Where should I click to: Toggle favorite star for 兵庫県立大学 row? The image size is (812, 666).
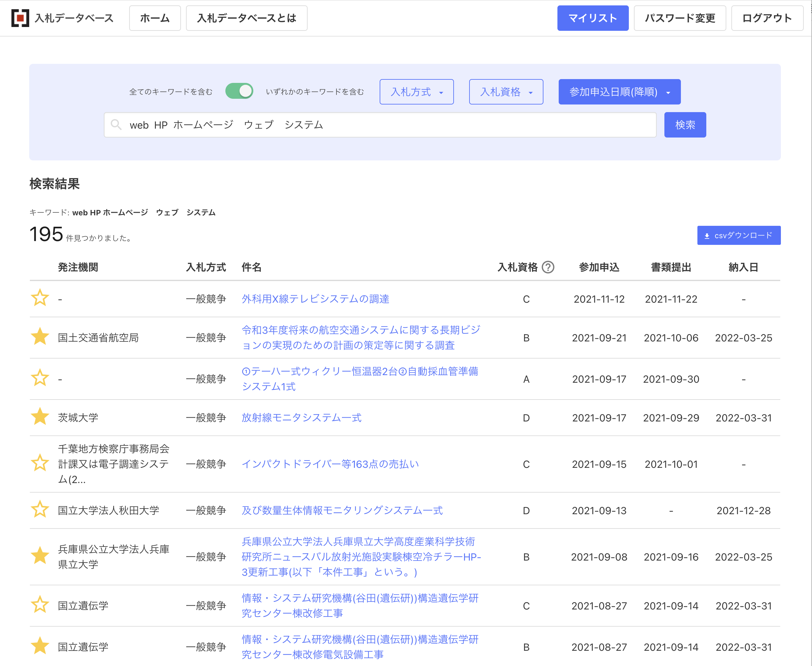(x=40, y=556)
